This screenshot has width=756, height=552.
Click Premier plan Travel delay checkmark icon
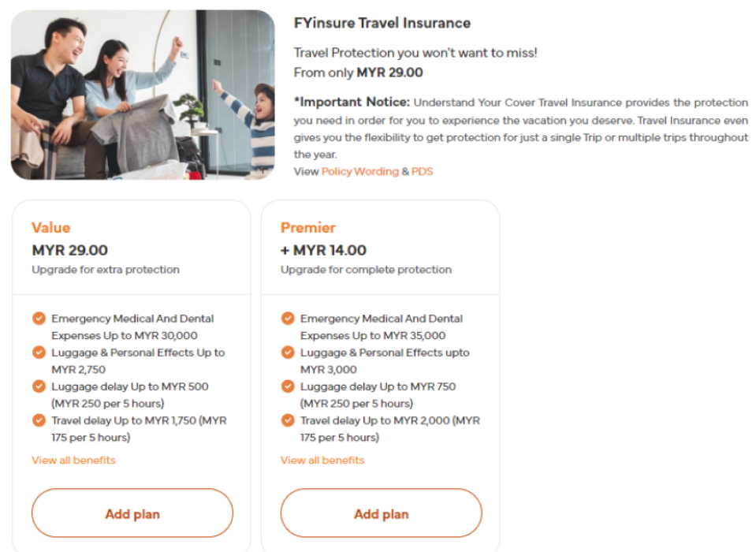tap(288, 420)
